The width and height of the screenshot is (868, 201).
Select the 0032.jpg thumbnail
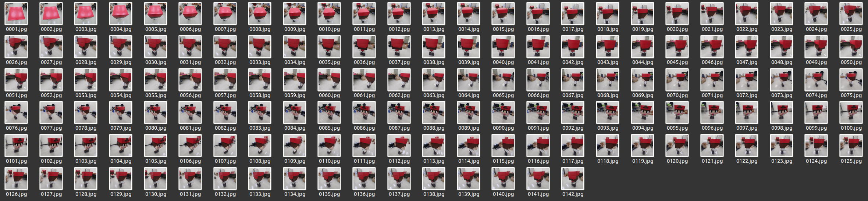click(225, 47)
